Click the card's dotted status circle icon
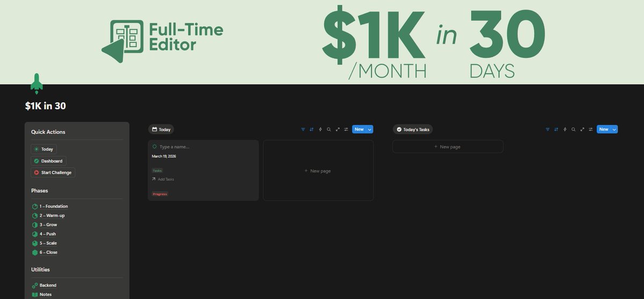Viewport: 644px width, 299px height. pos(155,146)
